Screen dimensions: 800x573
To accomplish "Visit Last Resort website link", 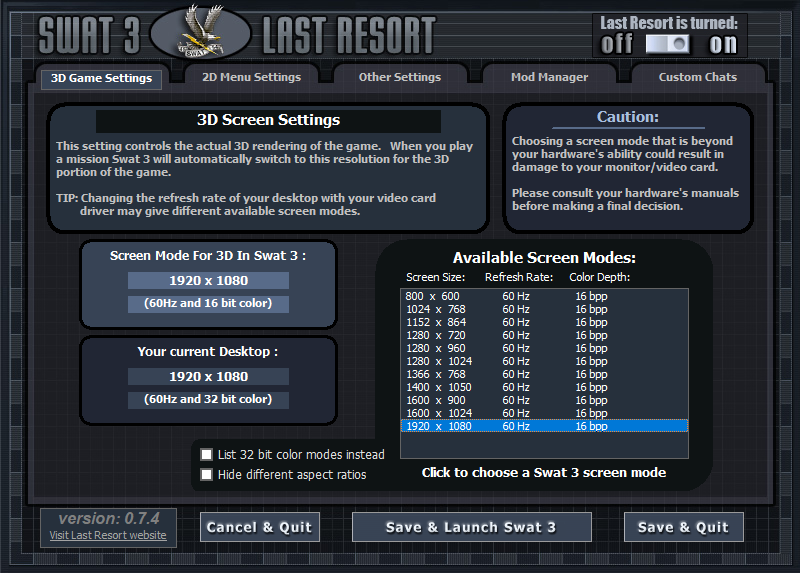I will (x=108, y=535).
